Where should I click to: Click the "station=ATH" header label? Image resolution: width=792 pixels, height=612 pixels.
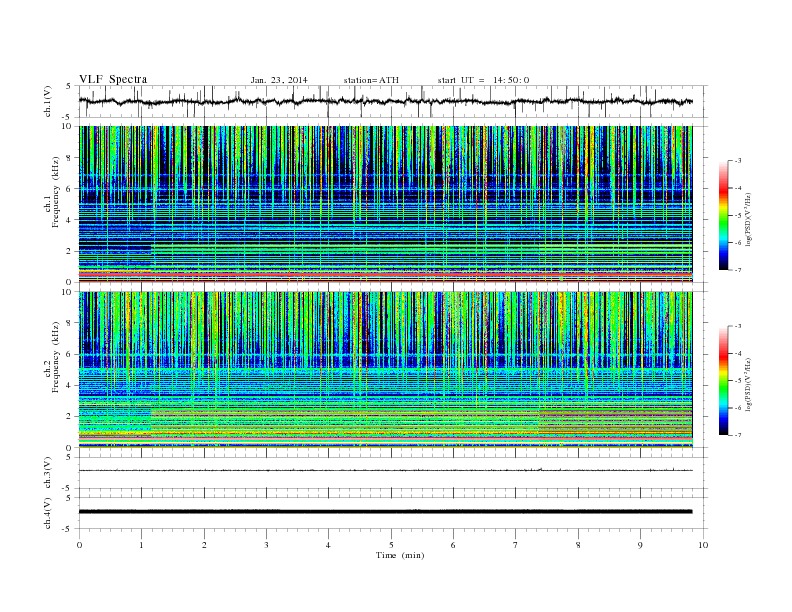click(x=371, y=80)
